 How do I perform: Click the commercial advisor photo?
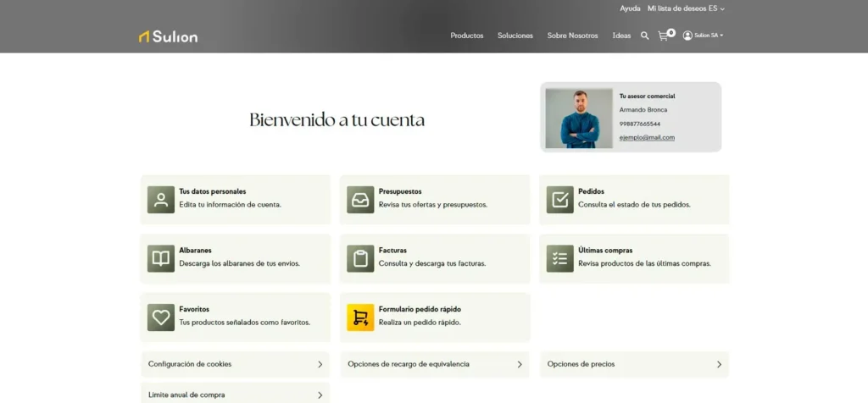click(x=579, y=119)
